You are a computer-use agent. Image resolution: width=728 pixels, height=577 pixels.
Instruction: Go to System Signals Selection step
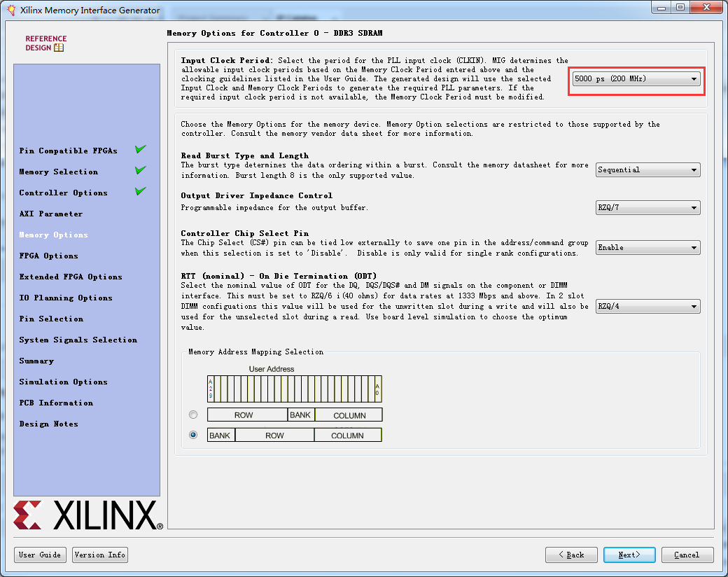coord(78,340)
